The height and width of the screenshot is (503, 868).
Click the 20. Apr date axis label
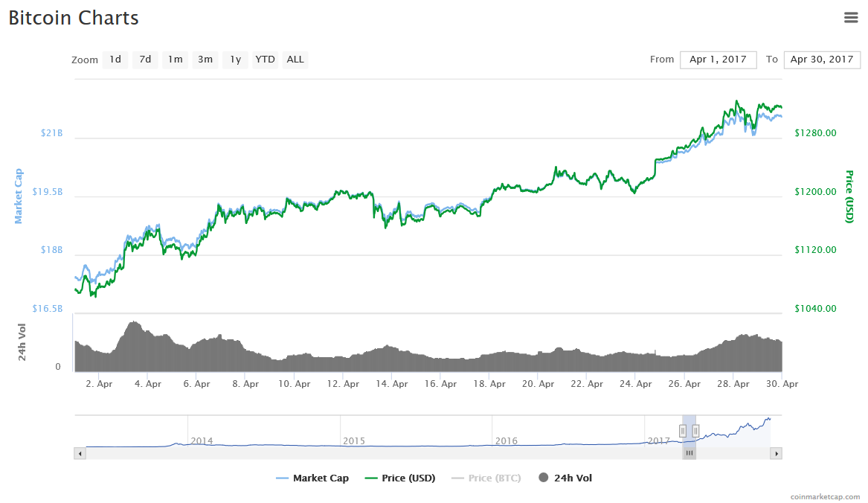tap(538, 384)
